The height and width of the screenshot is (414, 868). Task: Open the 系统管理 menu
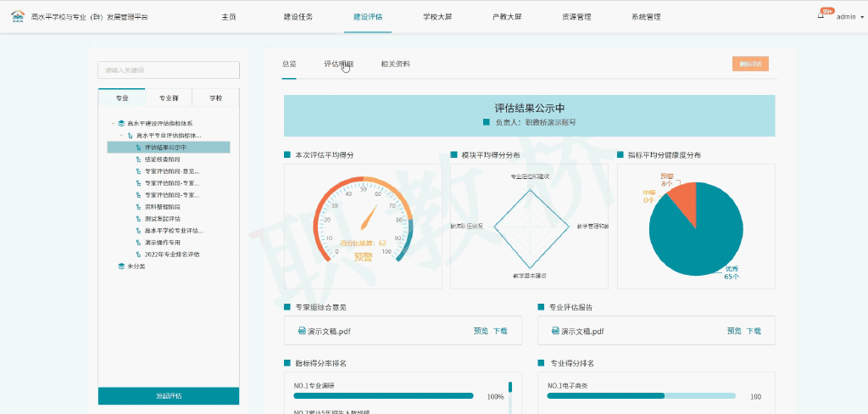[645, 17]
